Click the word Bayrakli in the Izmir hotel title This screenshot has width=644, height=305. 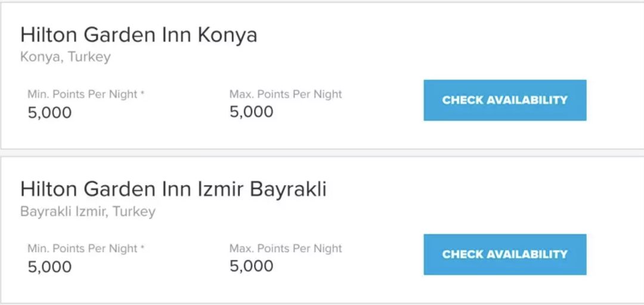[x=288, y=189]
